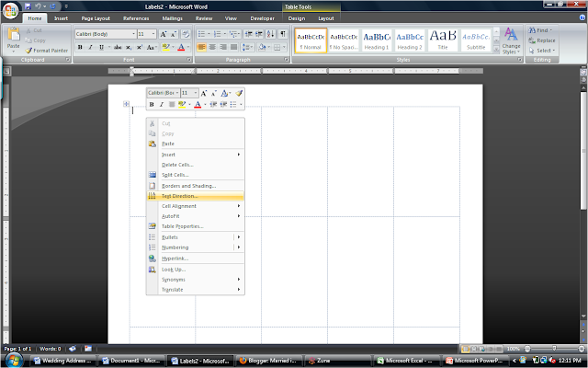The image size is (588, 368).
Task: Expand the Styles gallery more arrow
Action: pos(496,50)
